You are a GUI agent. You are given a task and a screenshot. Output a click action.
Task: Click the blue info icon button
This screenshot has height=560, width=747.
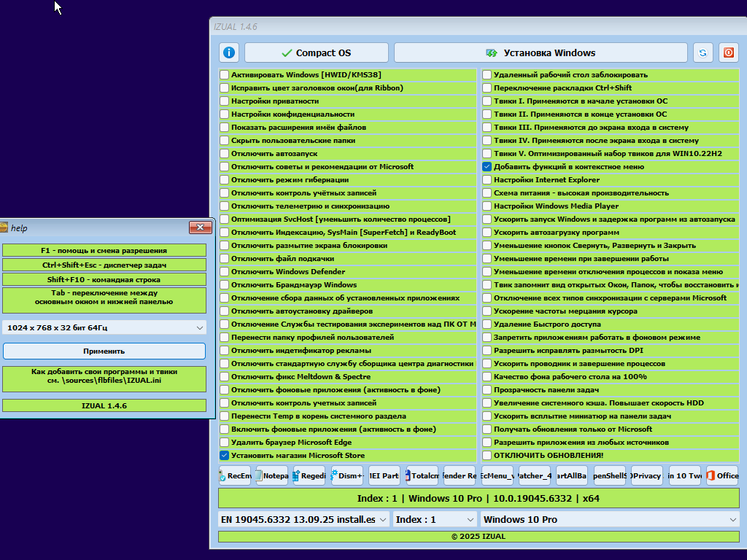(229, 52)
